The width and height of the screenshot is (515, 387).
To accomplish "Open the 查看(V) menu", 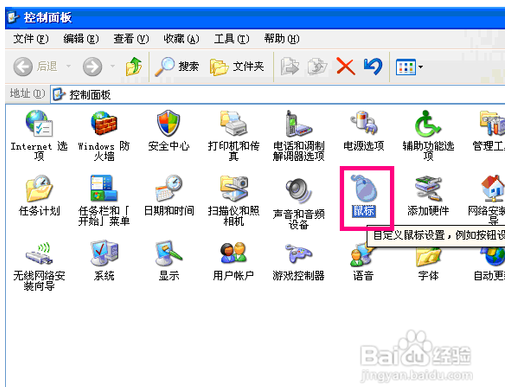I will pyautogui.click(x=131, y=39).
